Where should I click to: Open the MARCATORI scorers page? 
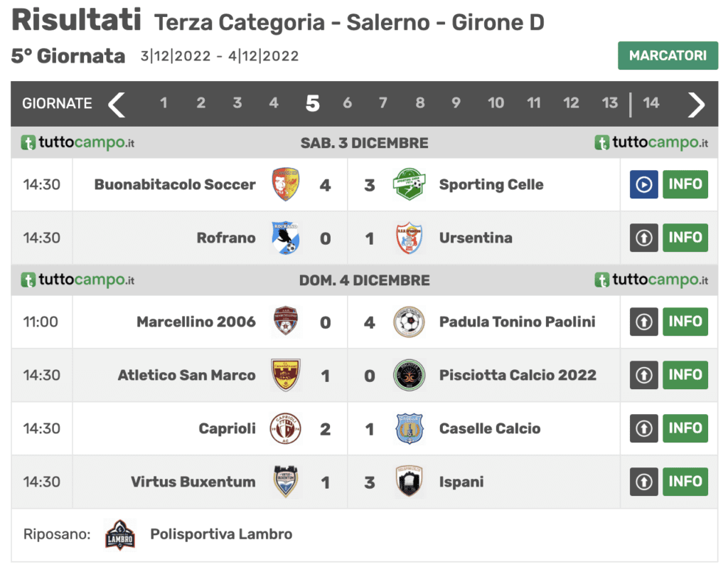(x=668, y=55)
